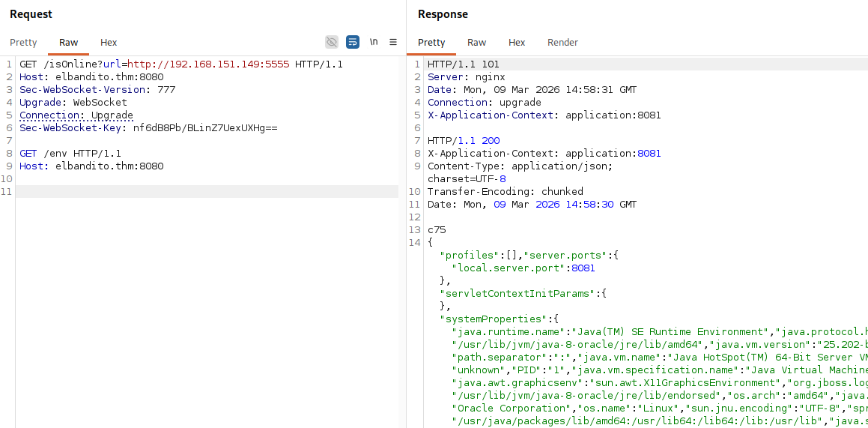Click the 'GET /env HTTP/1.1' request line
Viewport: 868px width, 428px height.
[x=70, y=154]
